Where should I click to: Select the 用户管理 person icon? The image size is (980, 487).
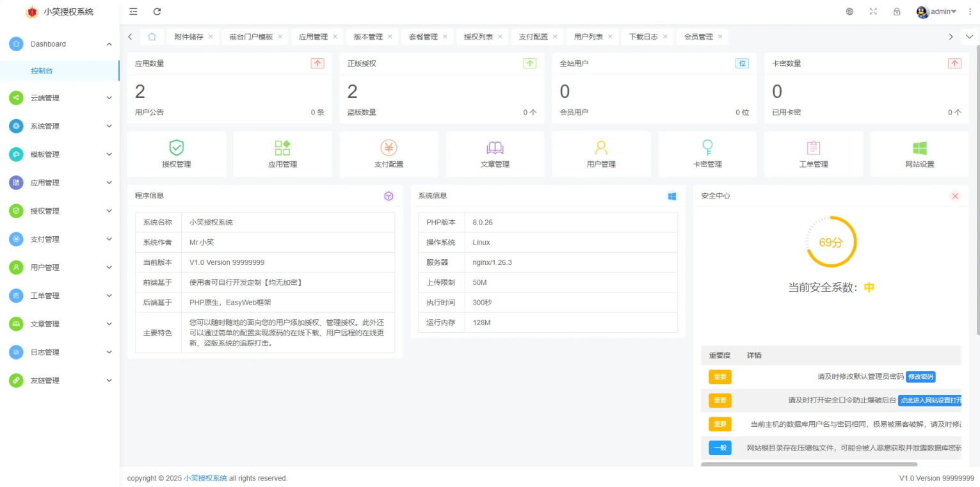pyautogui.click(x=601, y=148)
